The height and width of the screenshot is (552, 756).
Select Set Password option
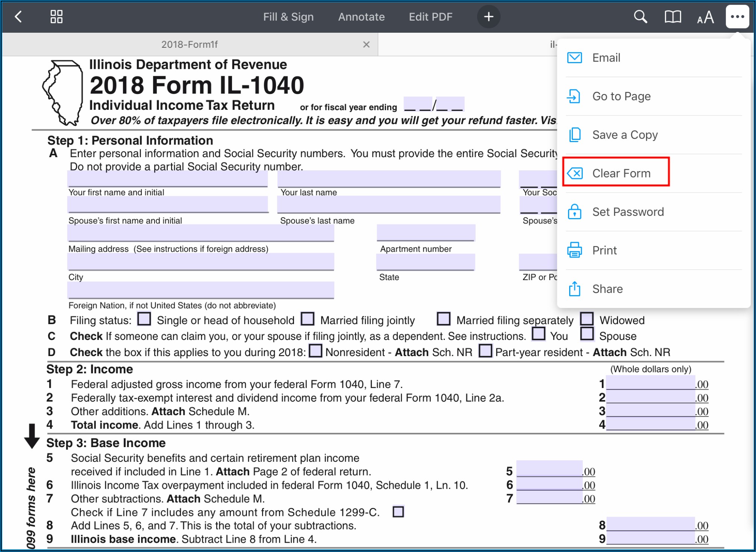point(627,212)
